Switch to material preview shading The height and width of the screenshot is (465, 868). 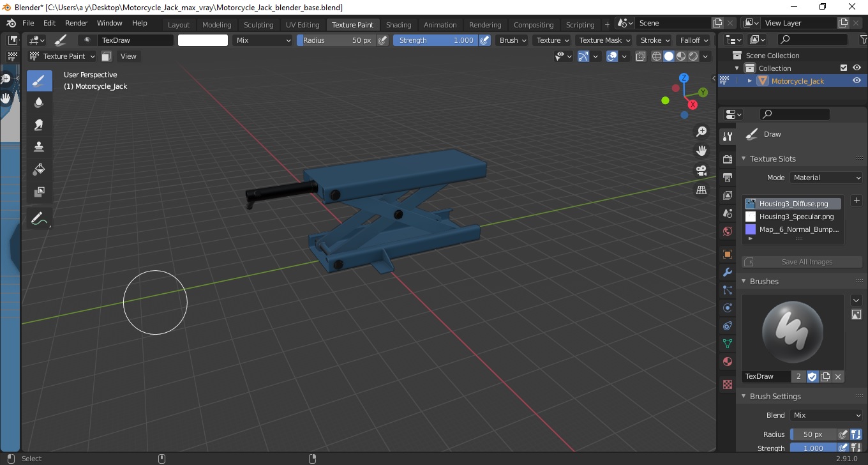[681, 56]
